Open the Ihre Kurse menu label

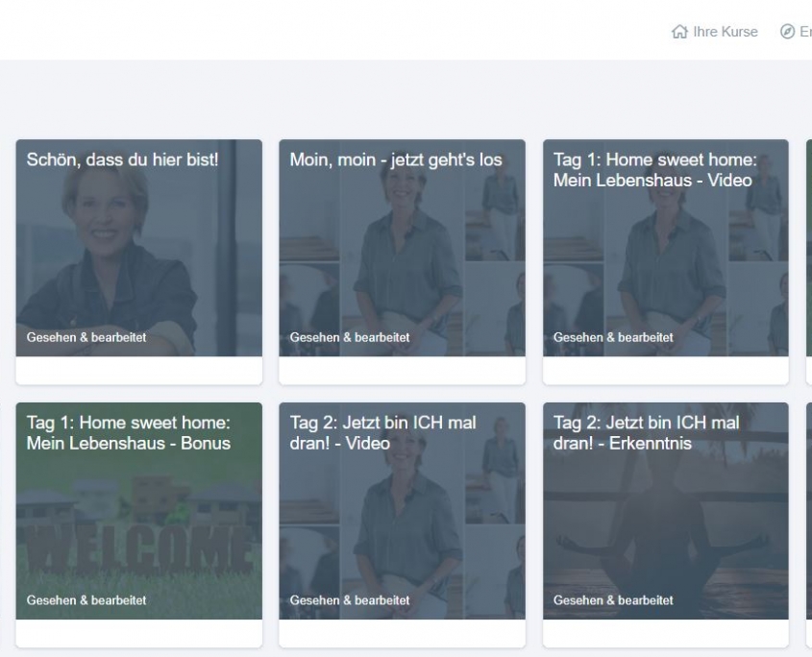726,32
